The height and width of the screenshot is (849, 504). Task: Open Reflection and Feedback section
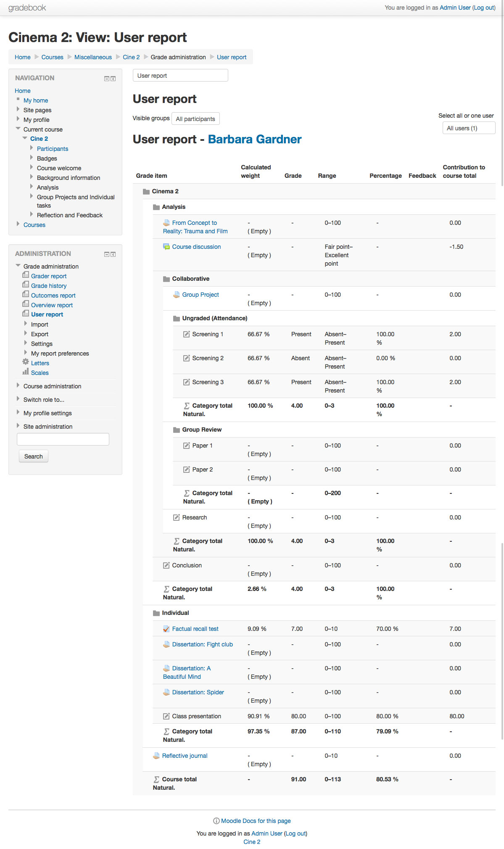point(70,215)
